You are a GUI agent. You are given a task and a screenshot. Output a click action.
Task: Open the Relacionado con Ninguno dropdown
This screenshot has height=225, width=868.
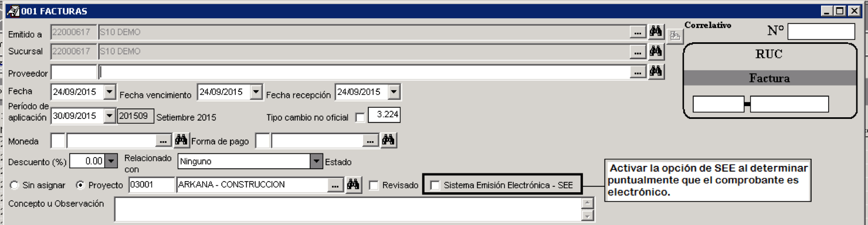point(317,161)
